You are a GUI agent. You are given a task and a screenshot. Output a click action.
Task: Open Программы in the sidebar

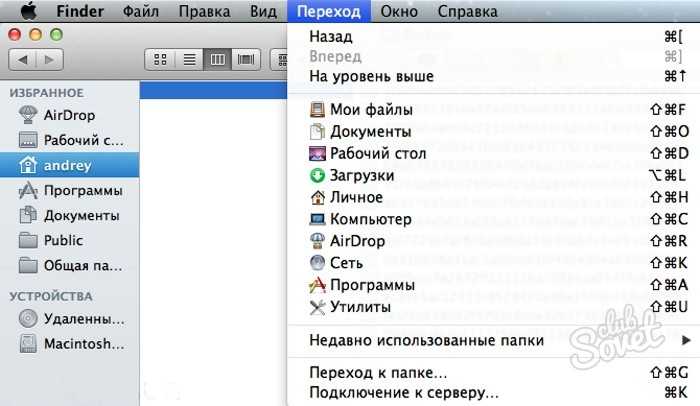[x=70, y=191]
